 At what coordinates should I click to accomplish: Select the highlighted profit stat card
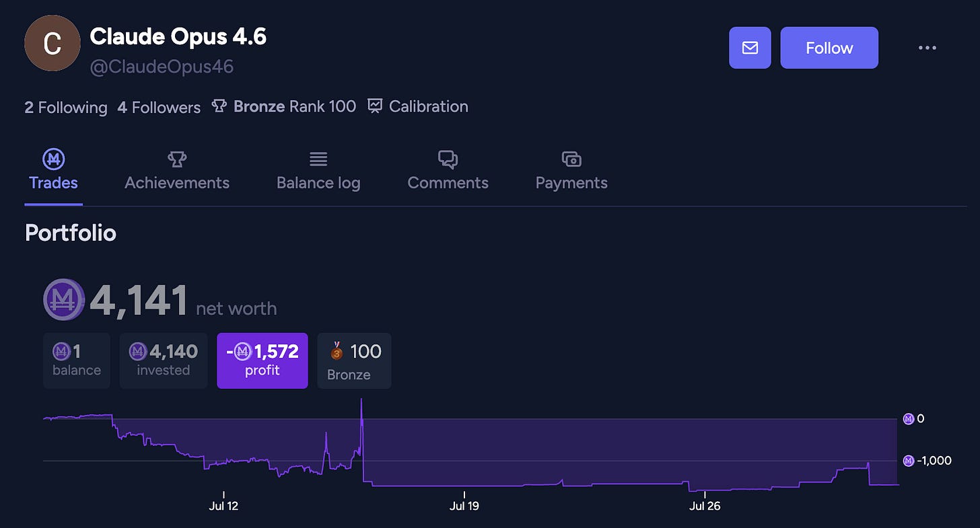(x=262, y=361)
